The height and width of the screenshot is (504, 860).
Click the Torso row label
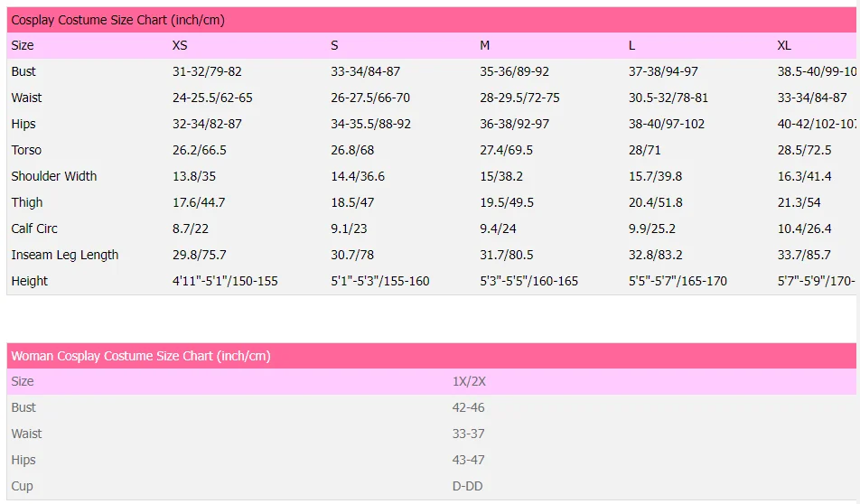(x=26, y=150)
